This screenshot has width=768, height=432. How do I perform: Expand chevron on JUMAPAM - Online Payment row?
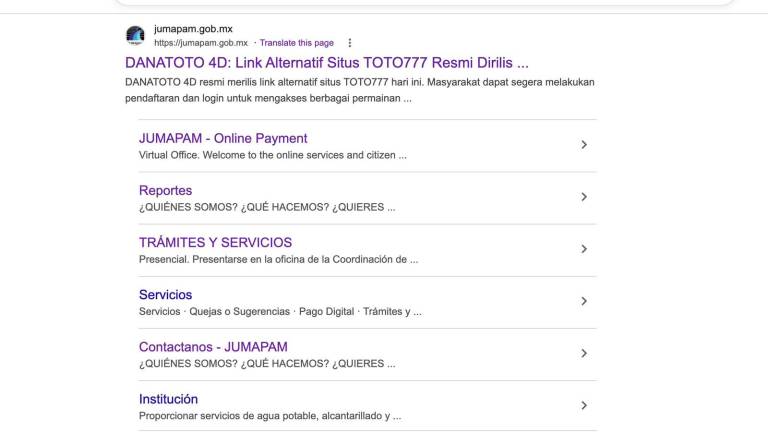(x=584, y=144)
